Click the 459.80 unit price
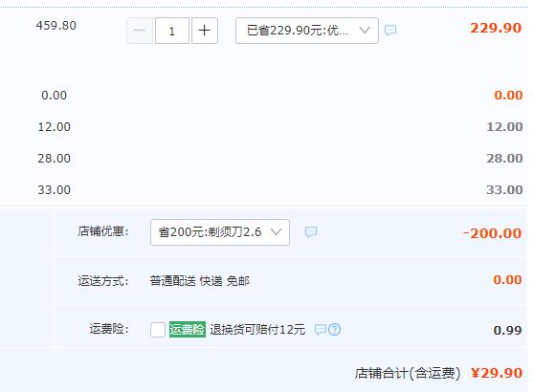534x392 pixels. [56, 26]
